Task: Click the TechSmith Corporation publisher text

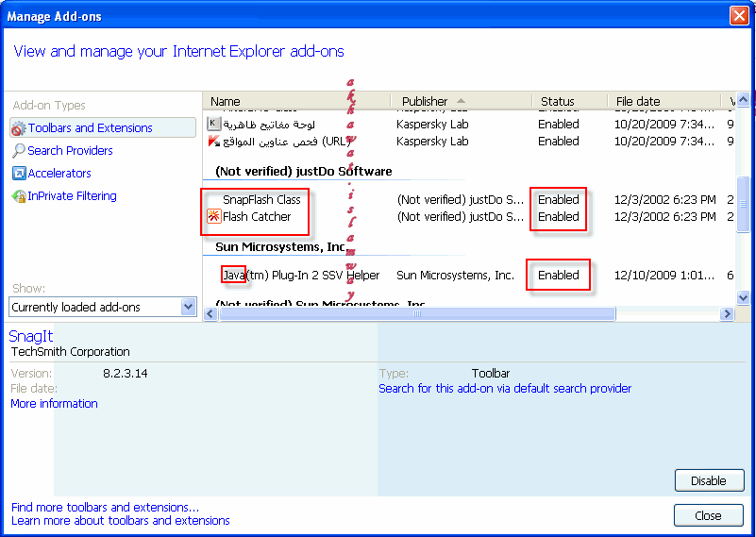Action: 71,352
